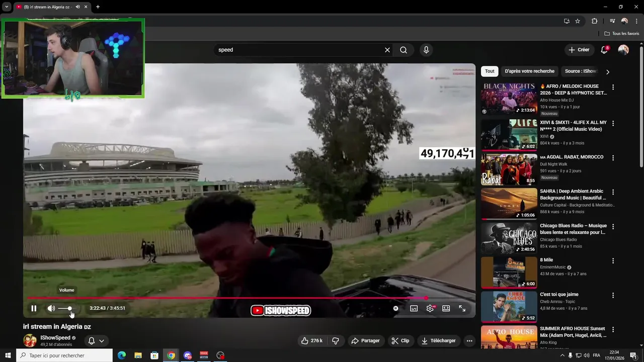The width and height of the screenshot is (644, 362).
Task: Switch to theater mode
Action: pyautogui.click(x=446, y=308)
